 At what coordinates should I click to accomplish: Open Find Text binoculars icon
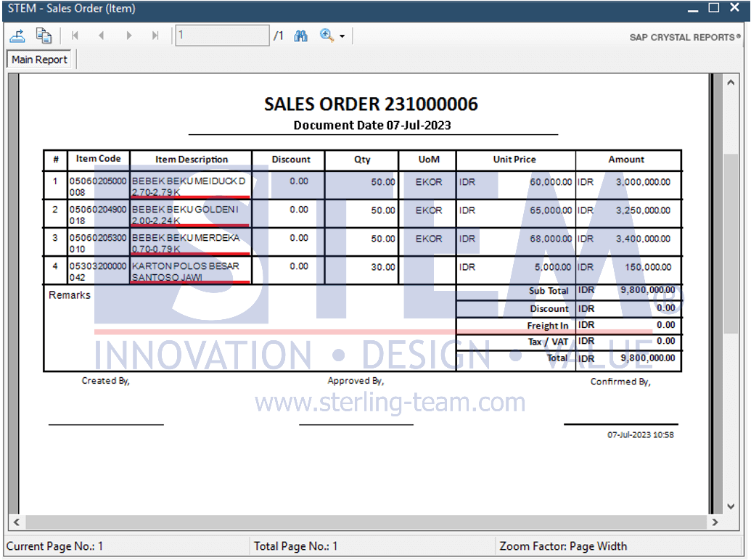[301, 36]
